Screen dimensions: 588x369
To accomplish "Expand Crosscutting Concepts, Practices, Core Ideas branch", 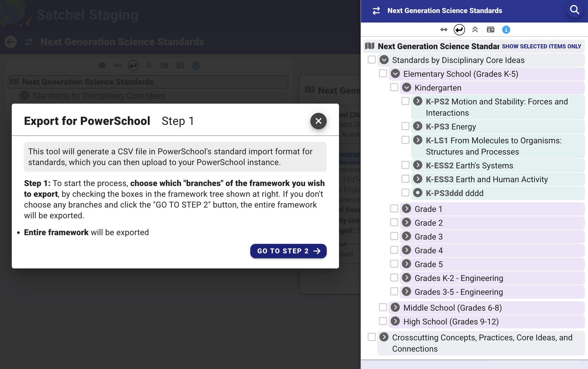I will 384,337.
